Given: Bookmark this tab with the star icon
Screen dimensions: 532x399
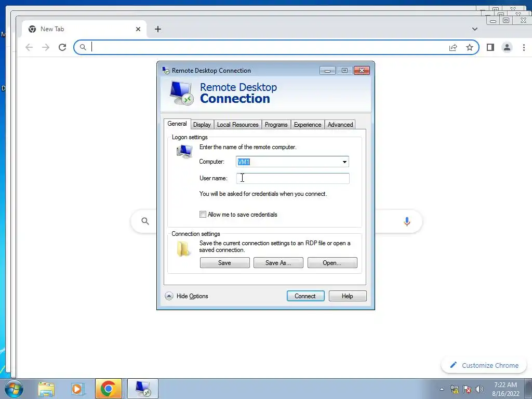Looking at the screenshot, I should click(x=470, y=47).
